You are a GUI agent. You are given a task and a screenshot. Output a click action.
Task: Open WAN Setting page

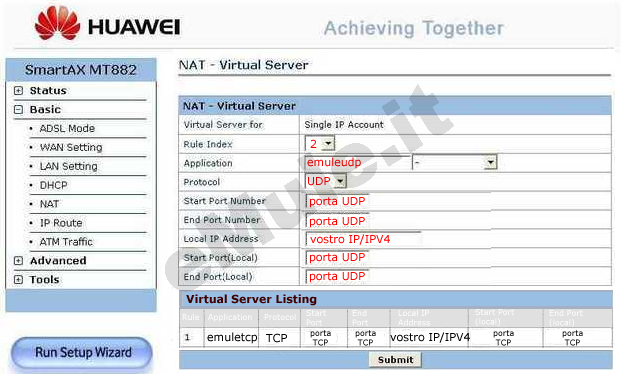click(x=71, y=147)
